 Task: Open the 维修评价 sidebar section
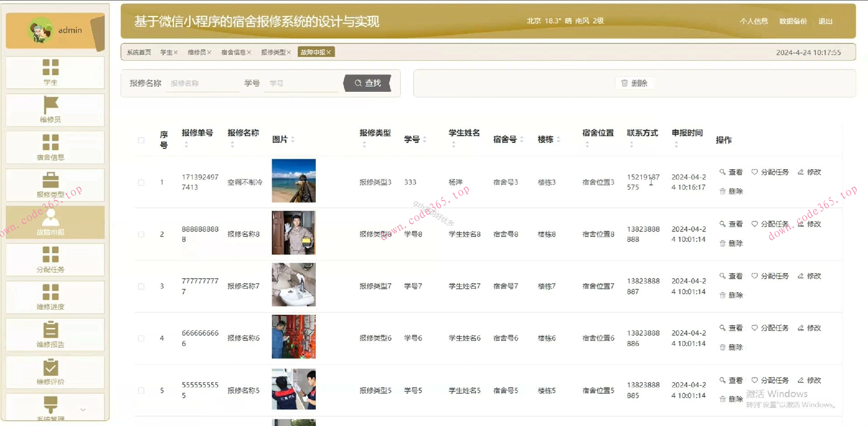click(51, 371)
